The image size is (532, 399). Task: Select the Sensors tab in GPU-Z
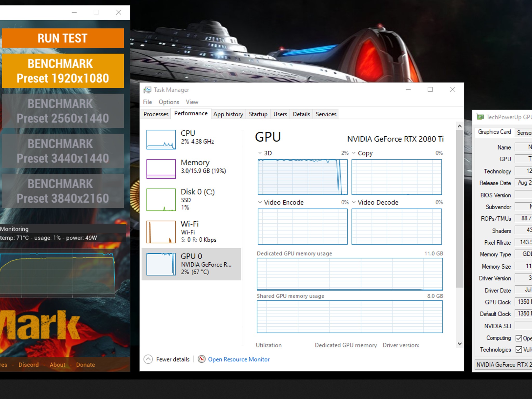pyautogui.click(x=524, y=133)
